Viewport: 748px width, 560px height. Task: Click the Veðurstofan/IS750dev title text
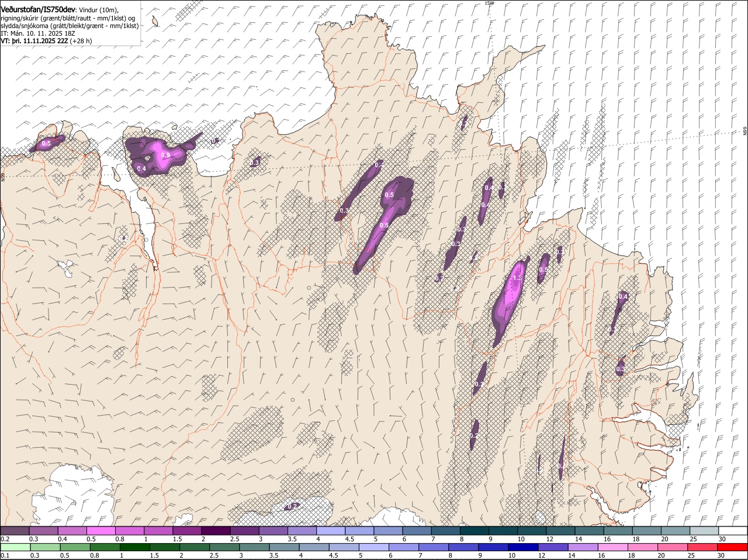(38, 9)
